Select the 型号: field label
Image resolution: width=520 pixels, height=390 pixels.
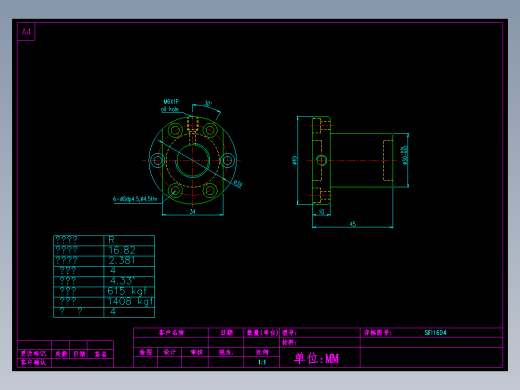(289, 332)
